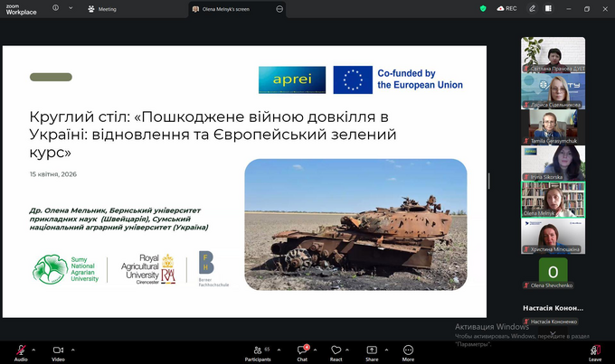Viewport: 615px width, 364px height.
Task: Click the Leave meeting button
Action: (594, 350)
